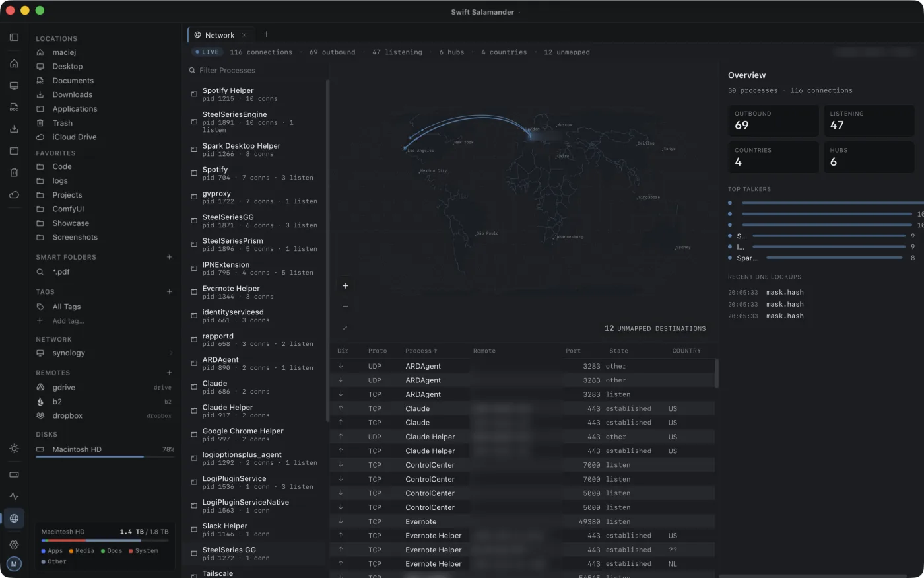Screen dimensions: 924x578
Task: Select the Google Chrome Helper process
Action: coord(255,435)
